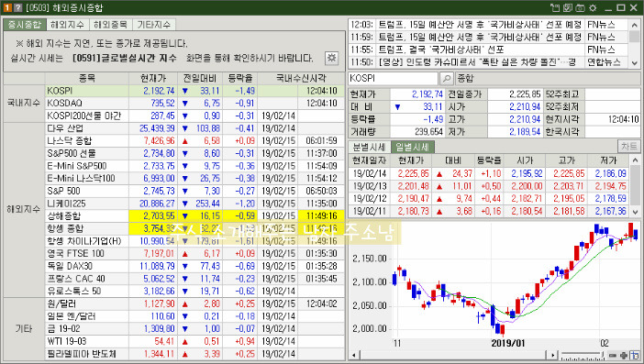Viewport: 644px width, 364px height.
Task: Switch to the 증시종합 tab
Action: (25, 25)
